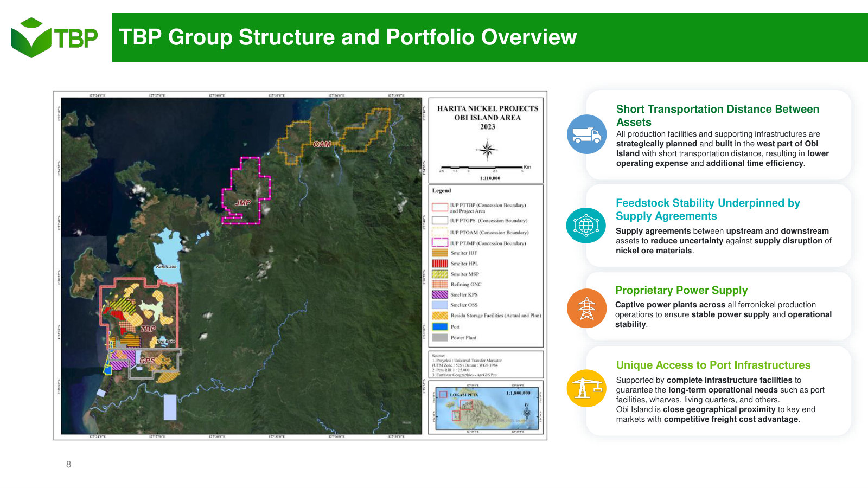Click the JMP label on the map
This screenshot has height=488, width=868.
click(242, 202)
